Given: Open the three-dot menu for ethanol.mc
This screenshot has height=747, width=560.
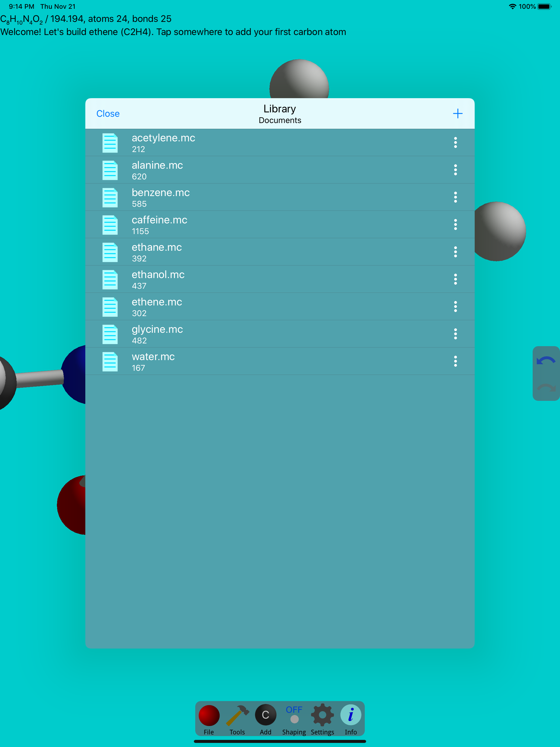Looking at the screenshot, I should [455, 279].
